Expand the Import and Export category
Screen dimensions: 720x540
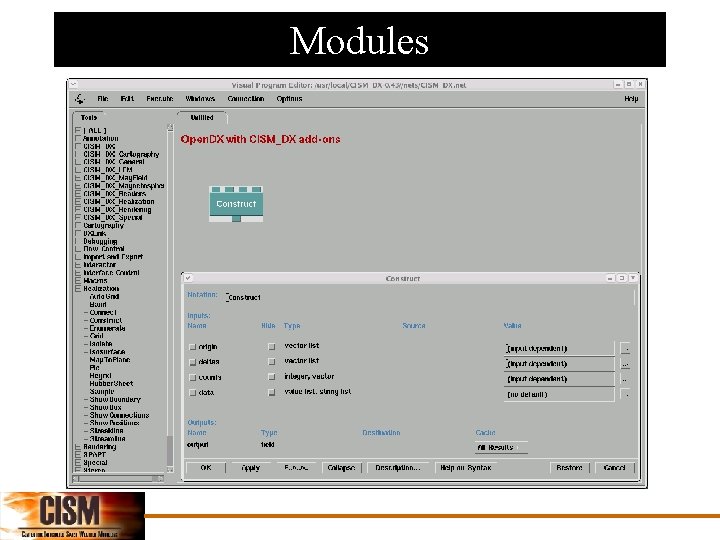78,257
